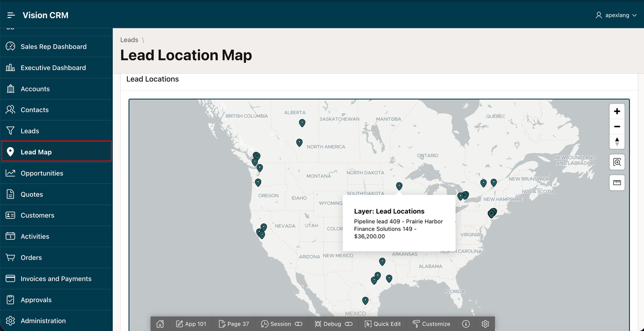
Task: Click the Customers ID card icon
Action: [x=10, y=215]
